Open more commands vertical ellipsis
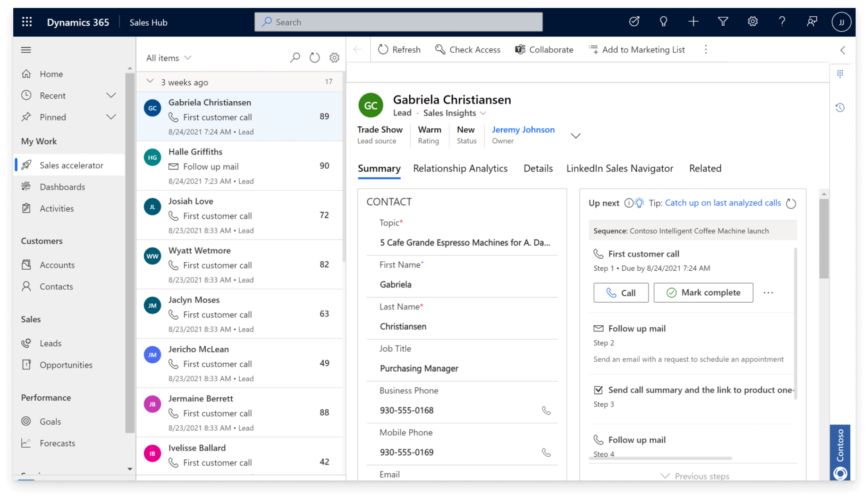 tap(706, 50)
